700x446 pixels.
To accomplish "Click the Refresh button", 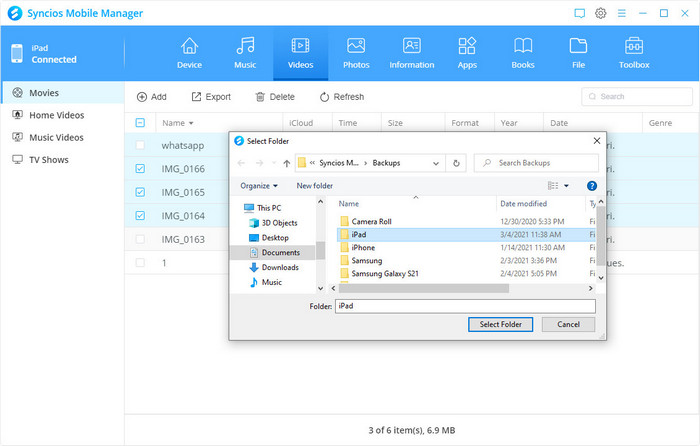I will (342, 97).
